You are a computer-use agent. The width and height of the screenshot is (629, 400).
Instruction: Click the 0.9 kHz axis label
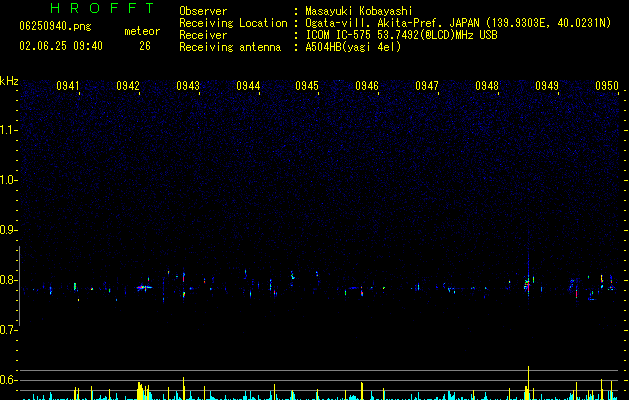(x=8, y=230)
